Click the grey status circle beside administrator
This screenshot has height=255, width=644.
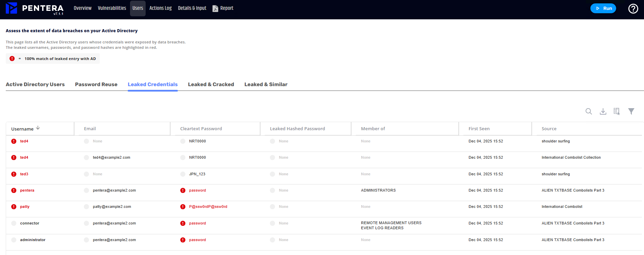tap(14, 240)
